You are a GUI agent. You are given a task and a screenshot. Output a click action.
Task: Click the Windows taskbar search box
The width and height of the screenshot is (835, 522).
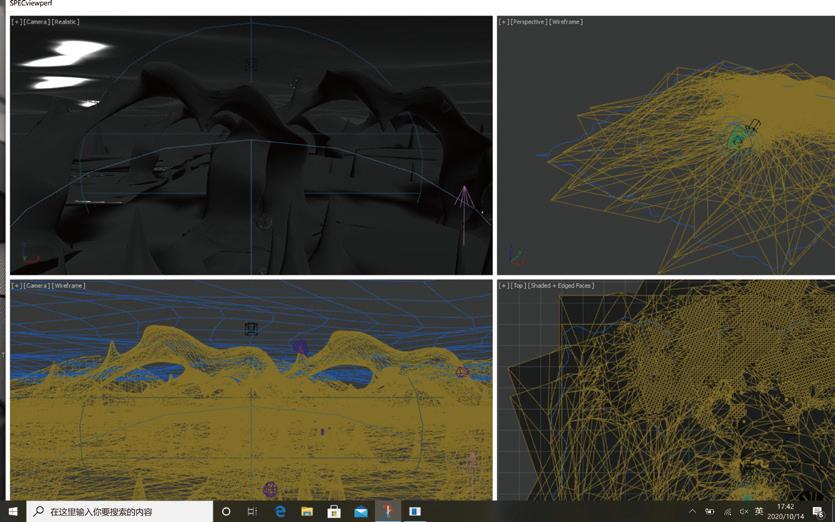(120, 511)
